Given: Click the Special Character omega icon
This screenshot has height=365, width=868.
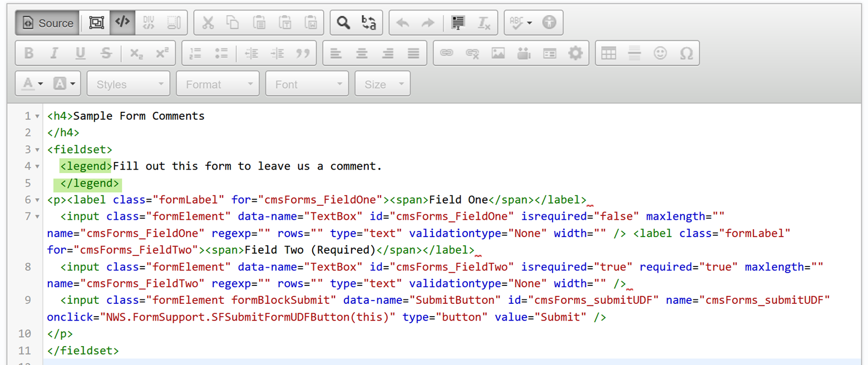Looking at the screenshot, I should 687,53.
